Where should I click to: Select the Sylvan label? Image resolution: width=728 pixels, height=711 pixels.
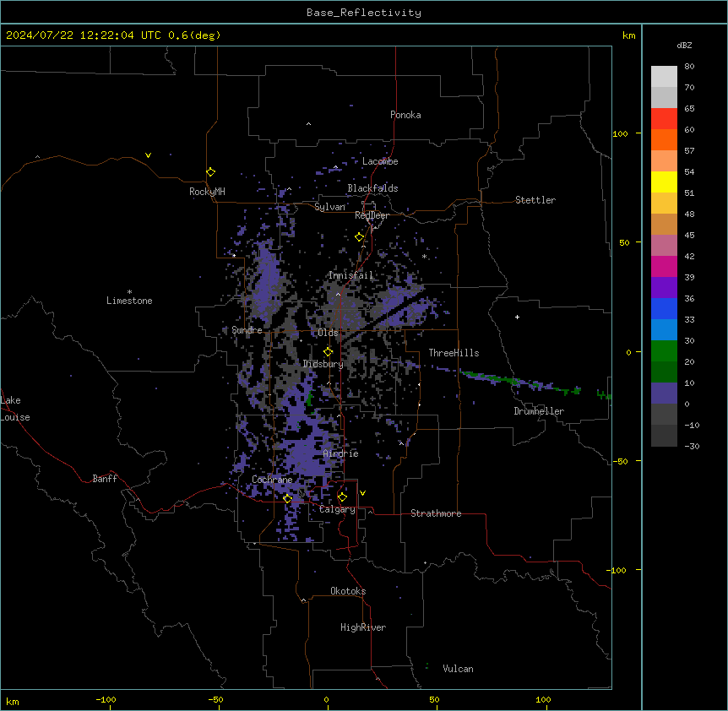tap(329, 207)
